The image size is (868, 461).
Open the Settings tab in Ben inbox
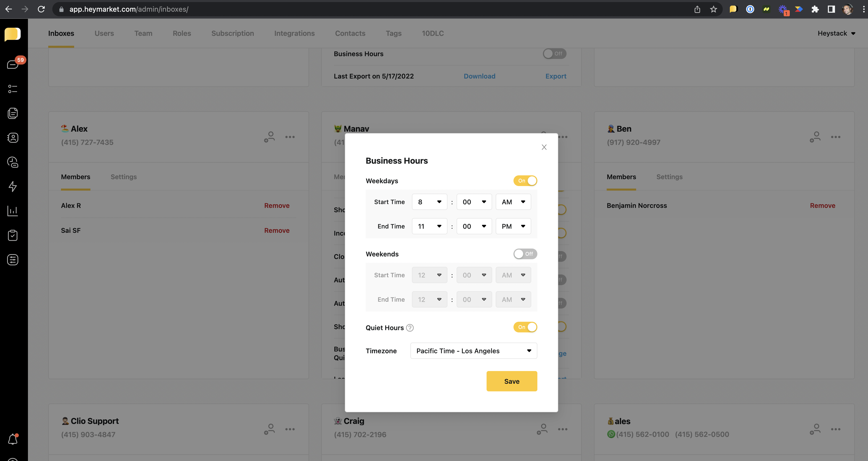[x=669, y=177]
